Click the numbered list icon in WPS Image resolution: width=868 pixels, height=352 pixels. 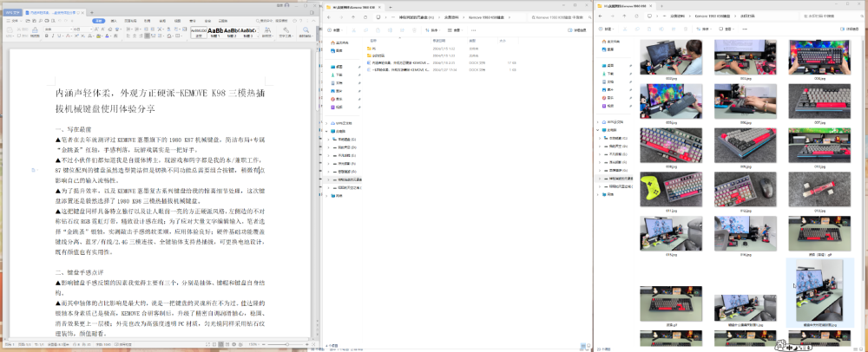(137, 29)
